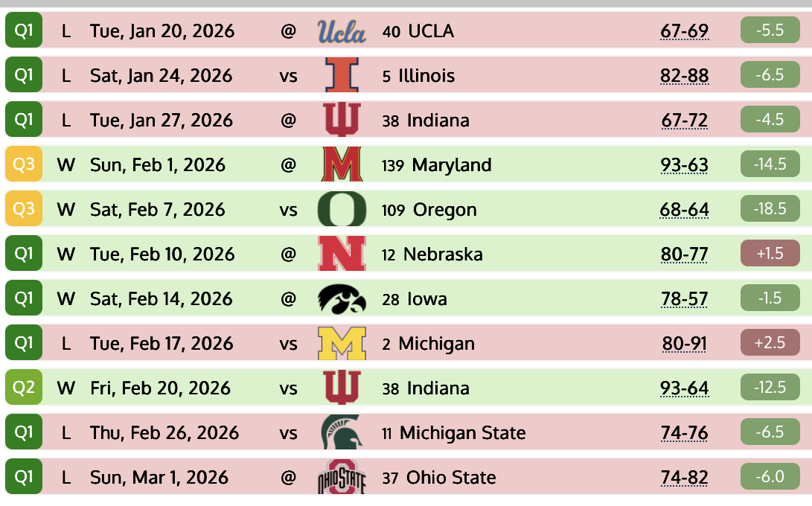Open the 67-69 UCLA game score
The height and width of the screenshot is (506, 812).
pyautogui.click(x=684, y=31)
